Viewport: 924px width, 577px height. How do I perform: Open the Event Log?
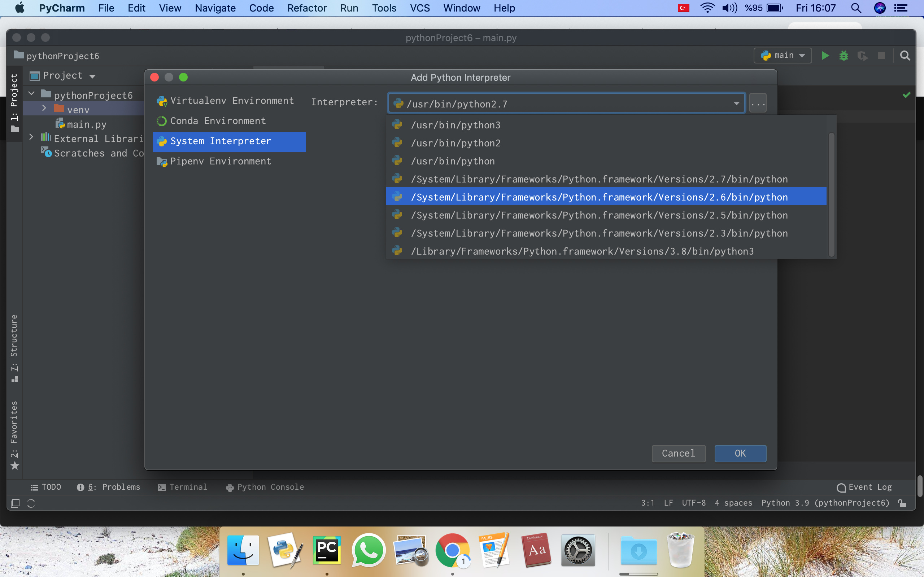[864, 487]
